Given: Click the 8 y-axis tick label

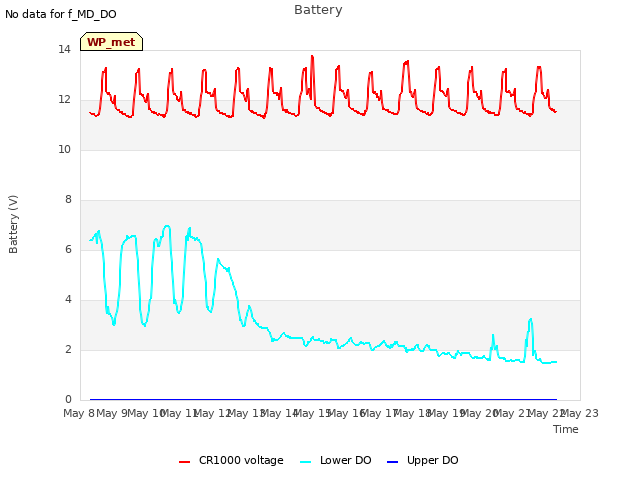Looking at the screenshot, I should pyautogui.click(x=68, y=199).
